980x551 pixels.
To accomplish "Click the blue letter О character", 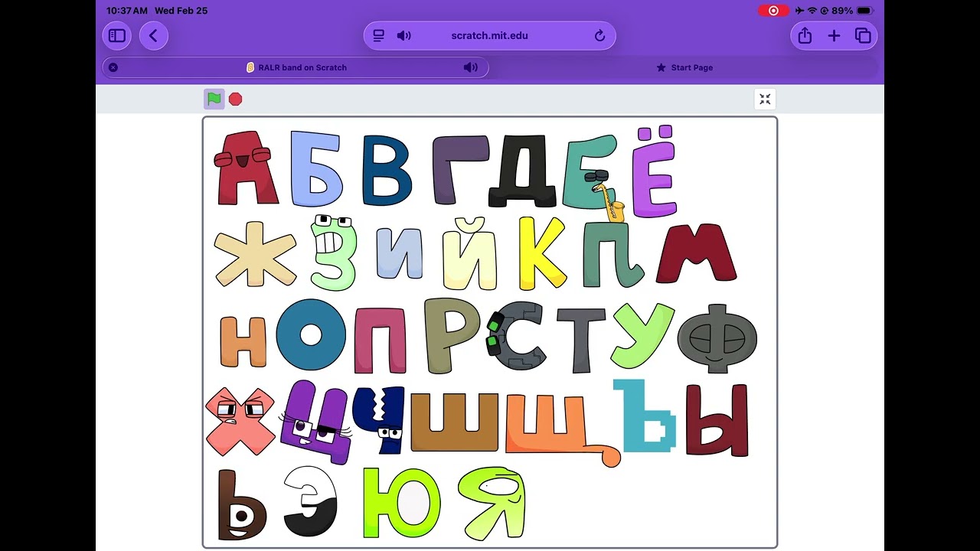I will (311, 335).
